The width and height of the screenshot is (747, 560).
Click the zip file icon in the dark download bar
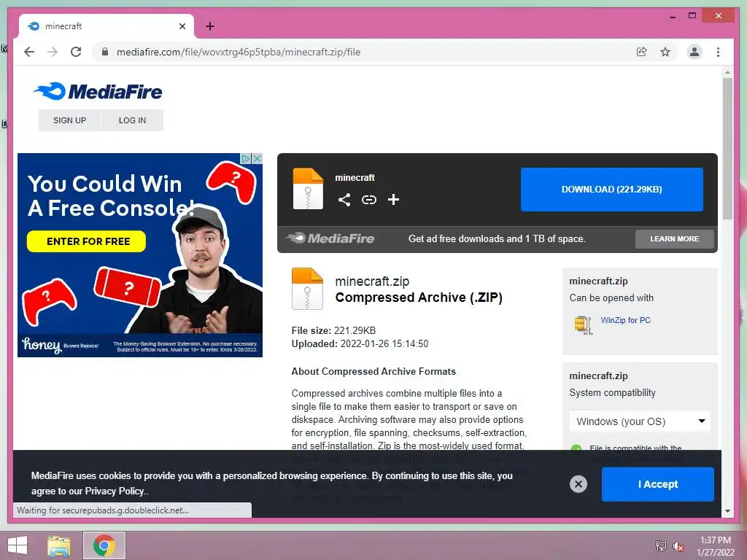tap(308, 189)
